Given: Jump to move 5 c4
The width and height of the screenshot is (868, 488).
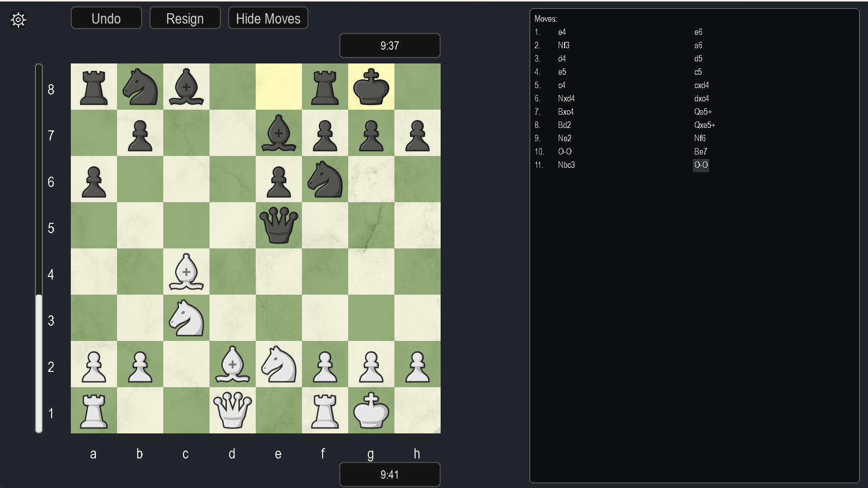Looking at the screenshot, I should 562,85.
